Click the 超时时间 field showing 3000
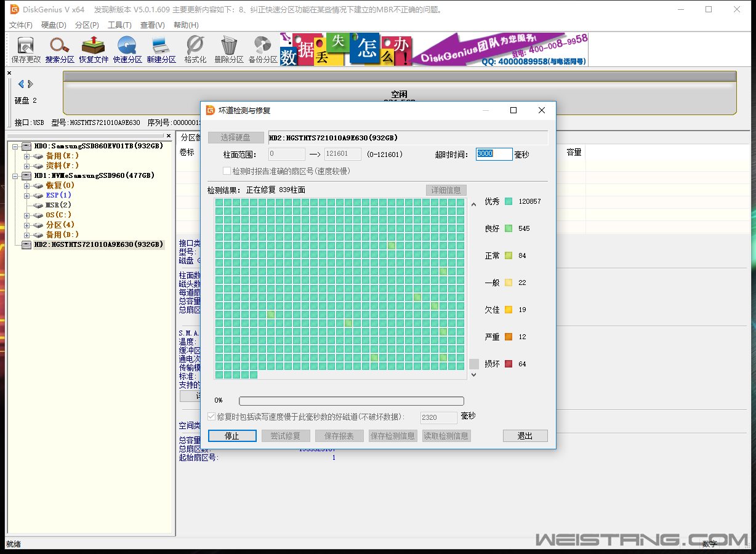Viewport: 756px width, 554px height. coord(494,154)
